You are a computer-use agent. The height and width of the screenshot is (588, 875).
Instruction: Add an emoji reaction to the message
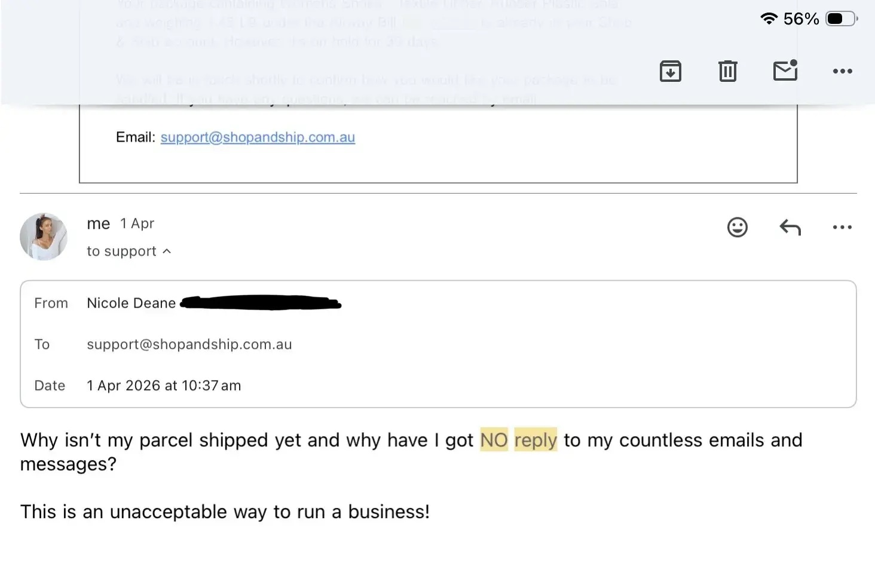pyautogui.click(x=737, y=227)
